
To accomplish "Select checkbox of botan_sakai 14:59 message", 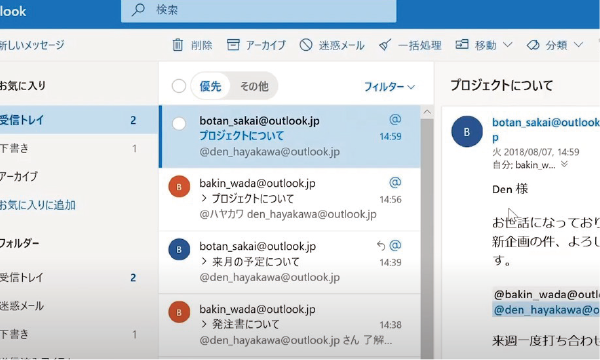I will click(x=179, y=124).
